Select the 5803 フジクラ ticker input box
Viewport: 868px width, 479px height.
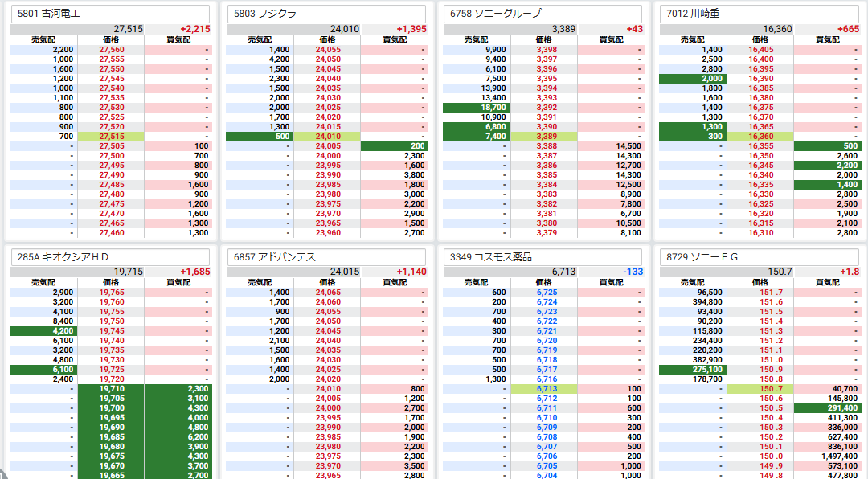327,14
